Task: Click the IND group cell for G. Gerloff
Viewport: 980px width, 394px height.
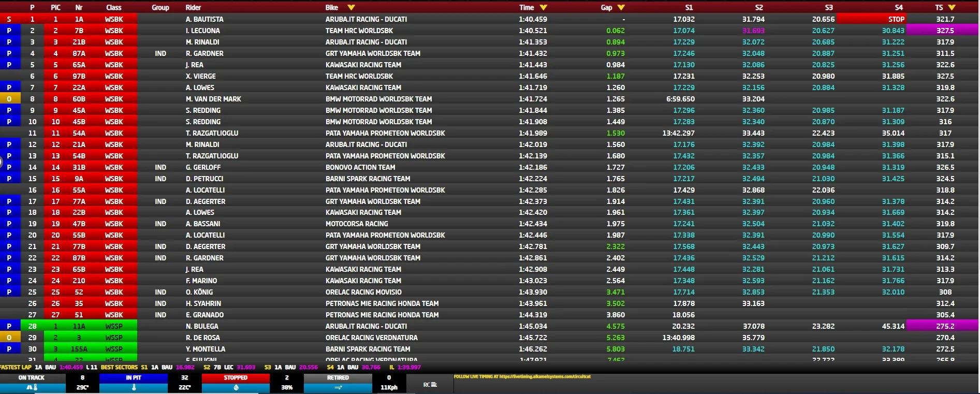Action: click(160, 167)
